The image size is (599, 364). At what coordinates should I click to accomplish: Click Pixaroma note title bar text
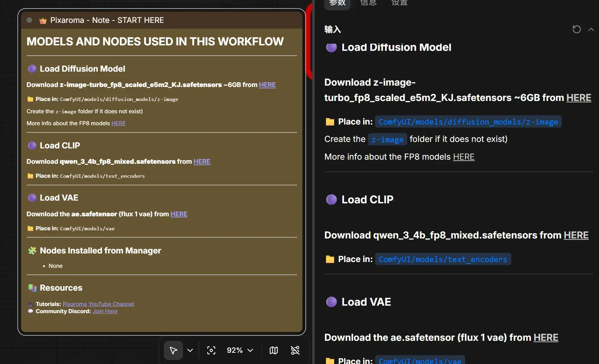point(107,20)
